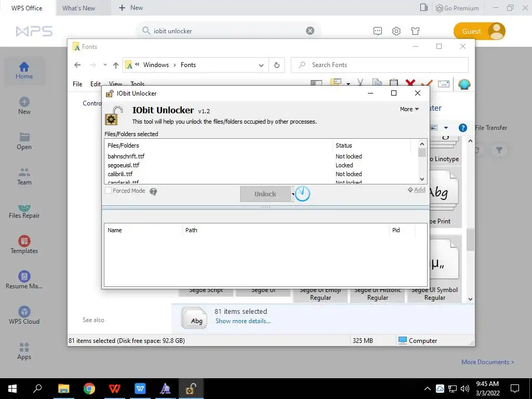Open the Apps sidebar section
The image size is (532, 399).
[x=24, y=351]
